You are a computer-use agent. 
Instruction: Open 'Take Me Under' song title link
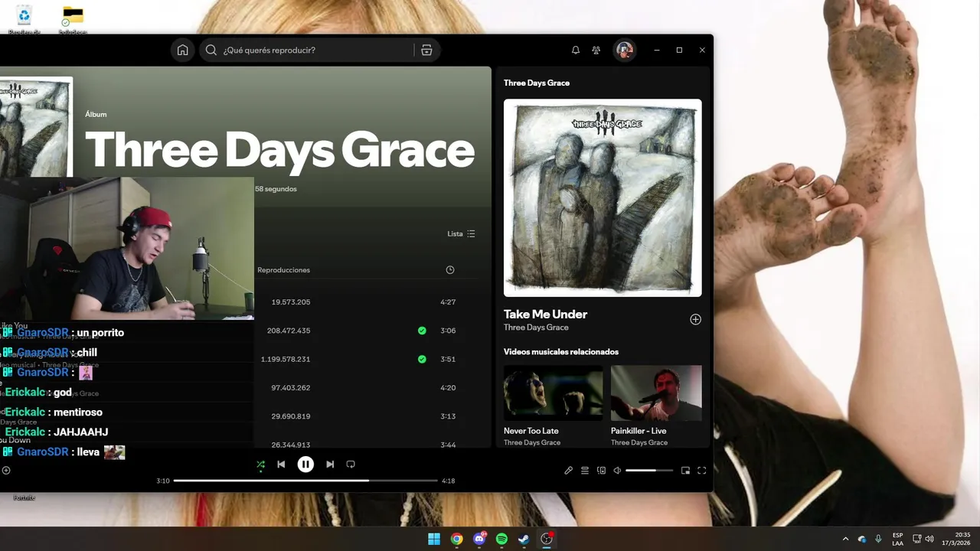click(x=545, y=315)
